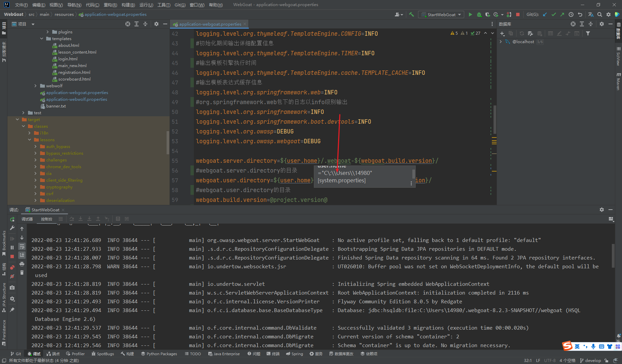The width and height of the screenshot is (622, 364).
Task: Open the TODO tool window
Action: tap(193, 354)
